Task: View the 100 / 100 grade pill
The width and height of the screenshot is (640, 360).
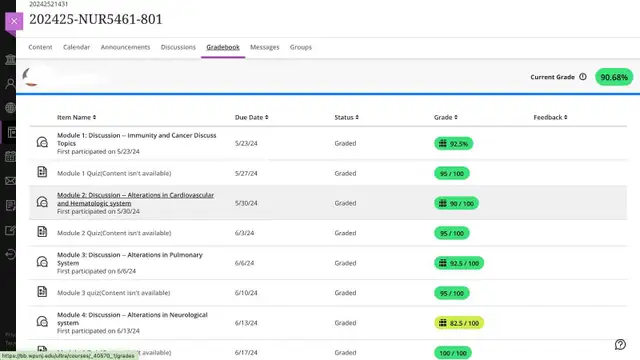Action: pyautogui.click(x=453, y=353)
